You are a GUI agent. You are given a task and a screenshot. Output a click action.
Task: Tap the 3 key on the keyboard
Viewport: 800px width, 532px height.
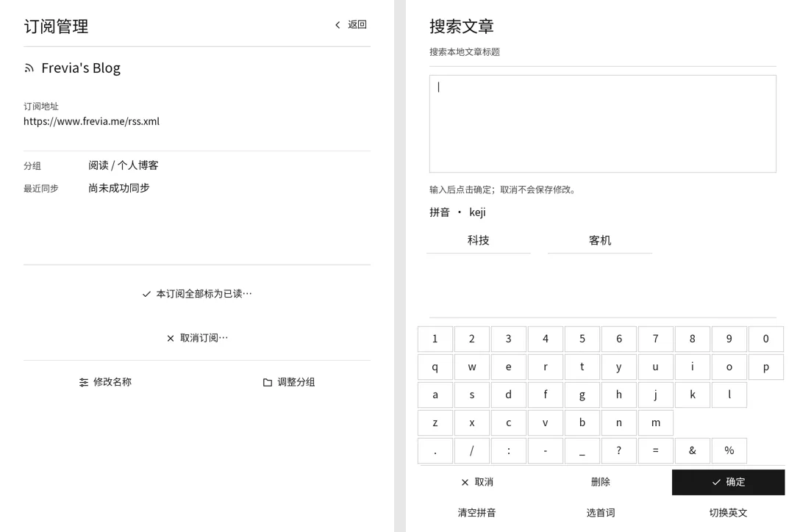509,339
